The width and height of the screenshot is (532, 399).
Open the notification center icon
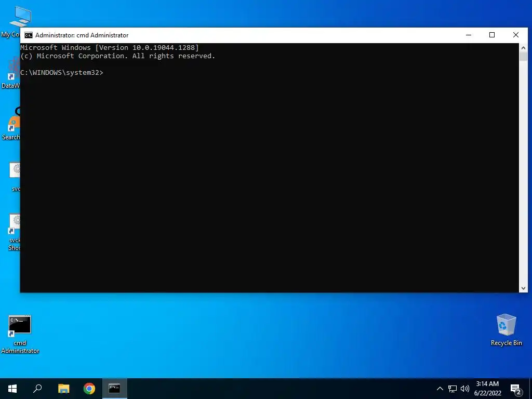[516, 389]
